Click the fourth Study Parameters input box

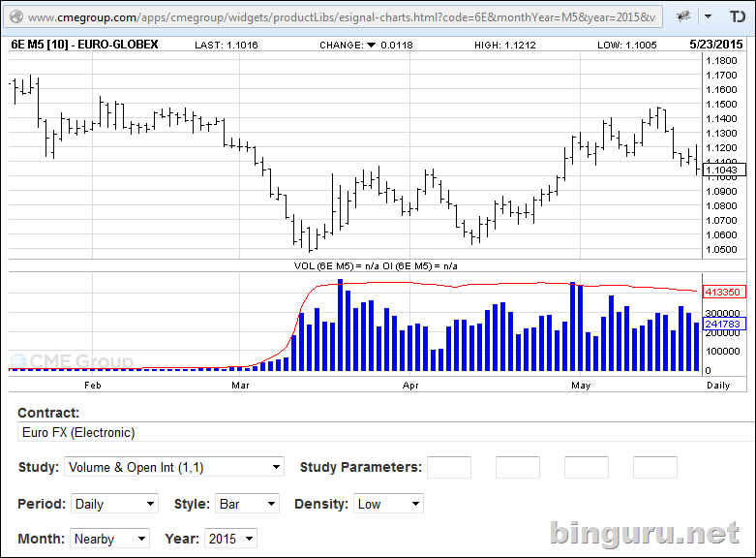click(654, 467)
